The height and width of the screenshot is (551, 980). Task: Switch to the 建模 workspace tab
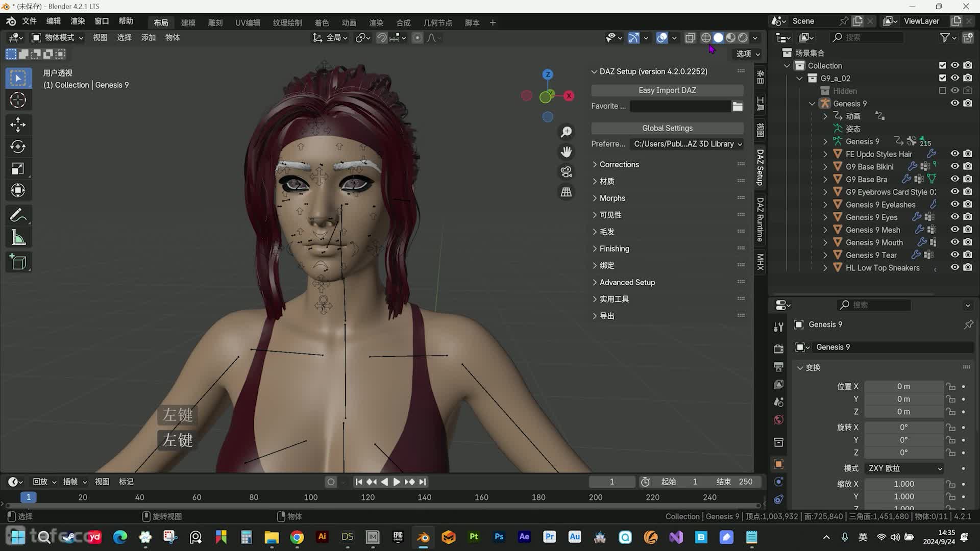click(x=188, y=23)
